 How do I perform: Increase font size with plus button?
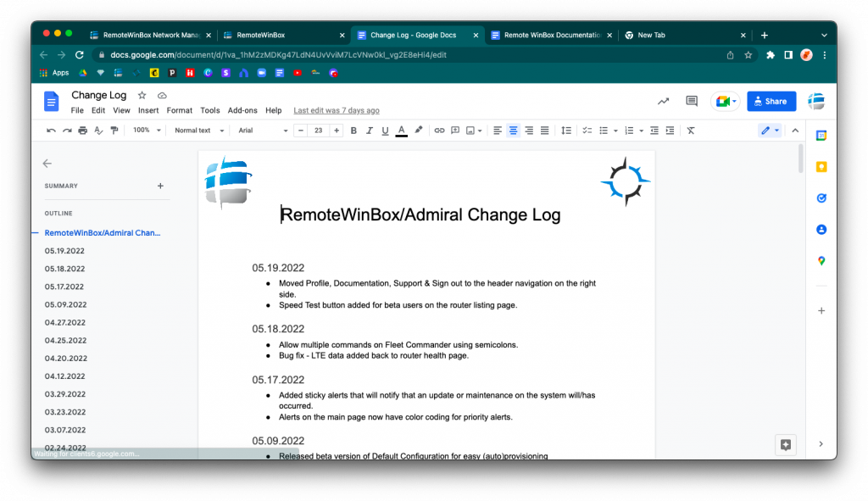coord(336,131)
